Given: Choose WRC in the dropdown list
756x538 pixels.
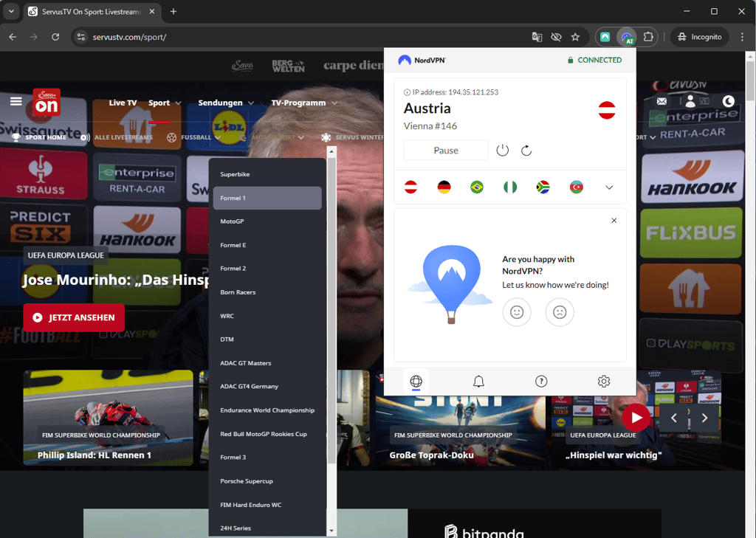Looking at the screenshot, I should pyautogui.click(x=267, y=316).
